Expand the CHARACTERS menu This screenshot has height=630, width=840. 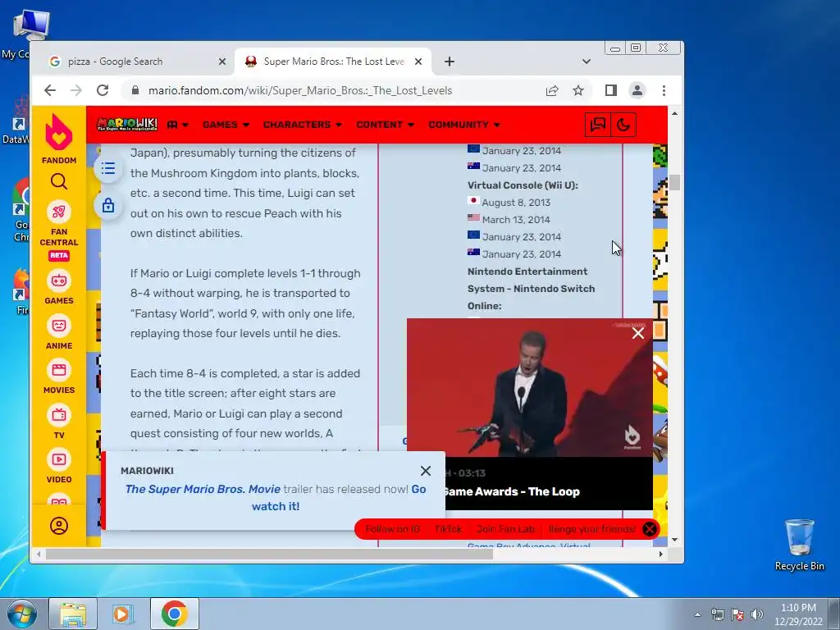click(x=302, y=125)
